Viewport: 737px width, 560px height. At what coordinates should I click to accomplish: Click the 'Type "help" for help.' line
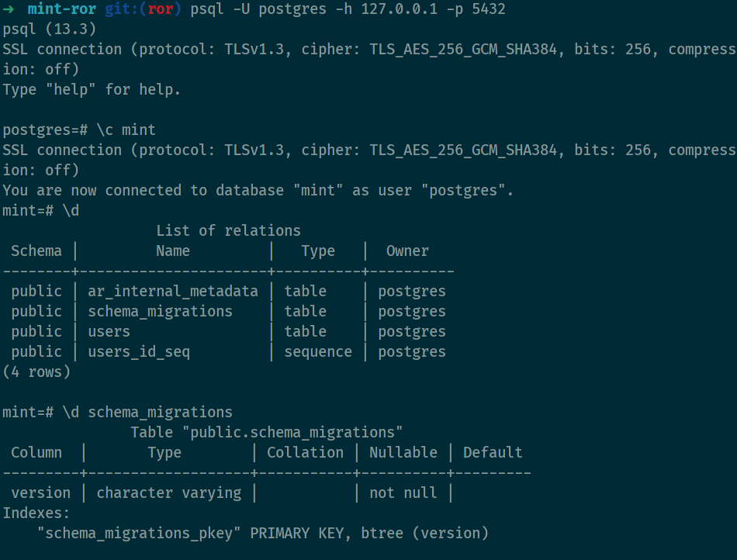pyautogui.click(x=92, y=90)
